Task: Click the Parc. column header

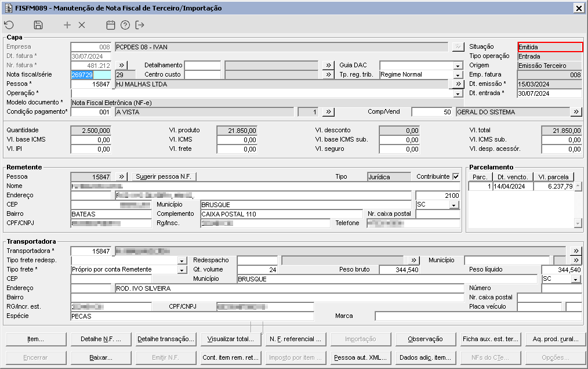Action: [480, 177]
